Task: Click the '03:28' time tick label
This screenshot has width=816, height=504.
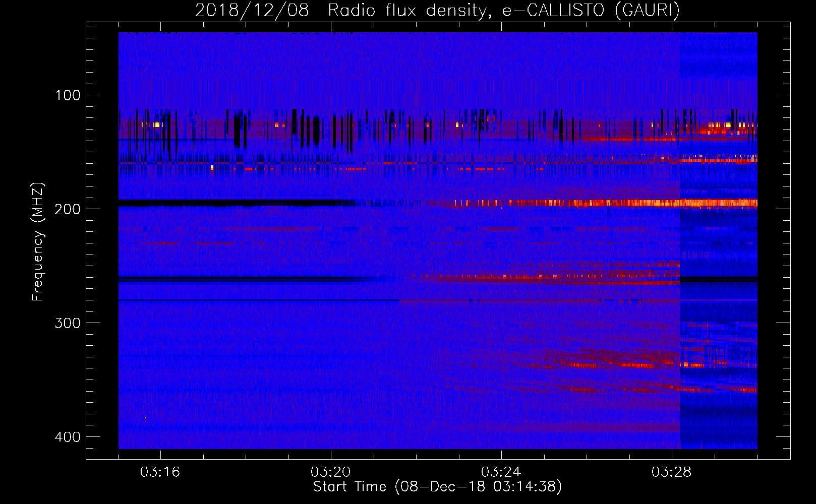Action: pyautogui.click(x=672, y=472)
